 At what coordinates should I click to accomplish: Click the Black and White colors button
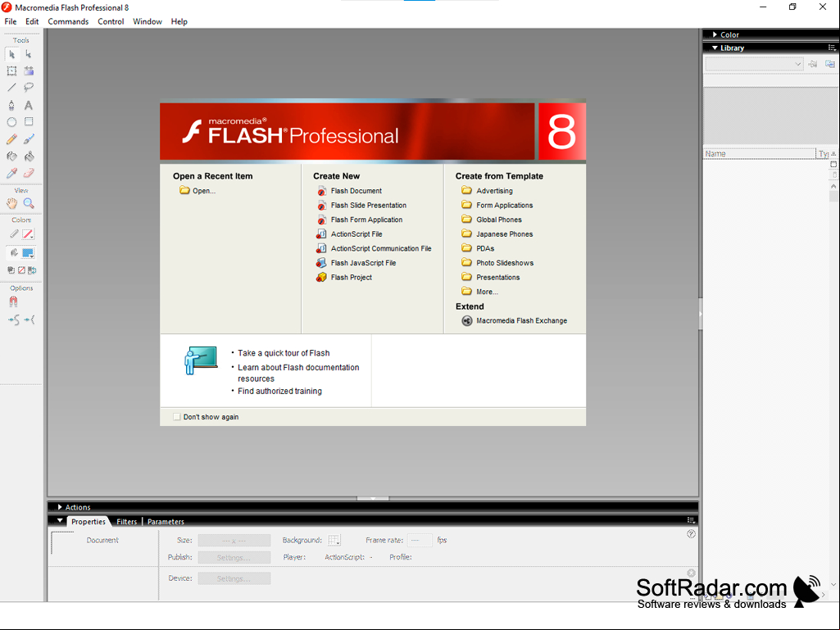[x=11, y=270]
